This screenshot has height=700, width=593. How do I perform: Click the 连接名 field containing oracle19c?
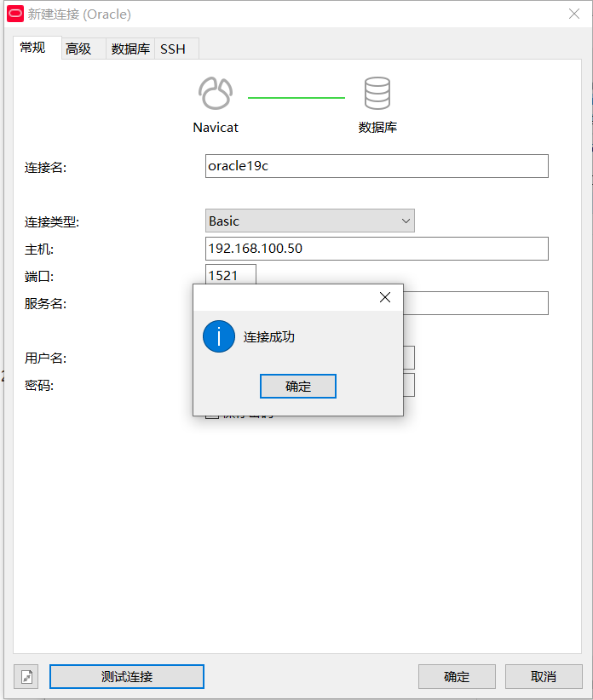click(377, 166)
